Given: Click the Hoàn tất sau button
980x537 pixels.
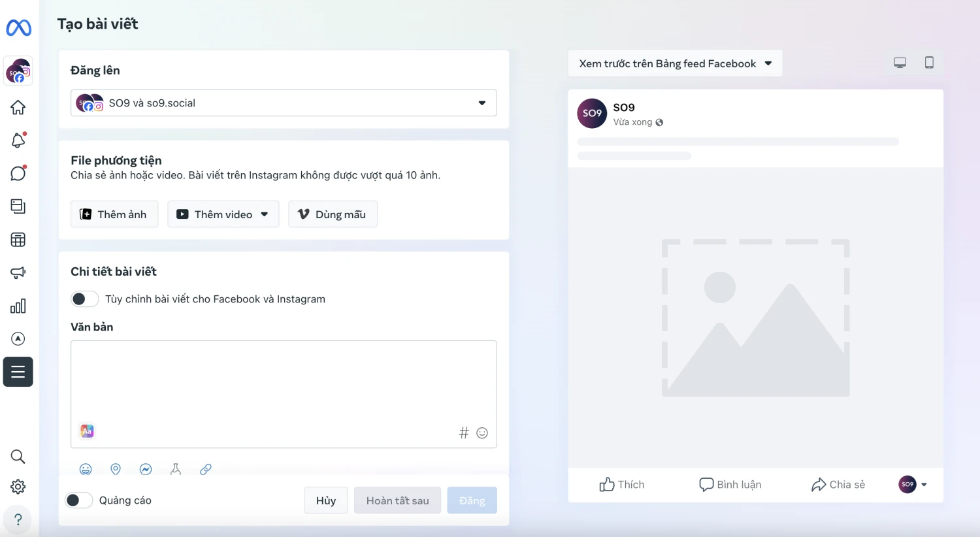Looking at the screenshot, I should pyautogui.click(x=397, y=500).
